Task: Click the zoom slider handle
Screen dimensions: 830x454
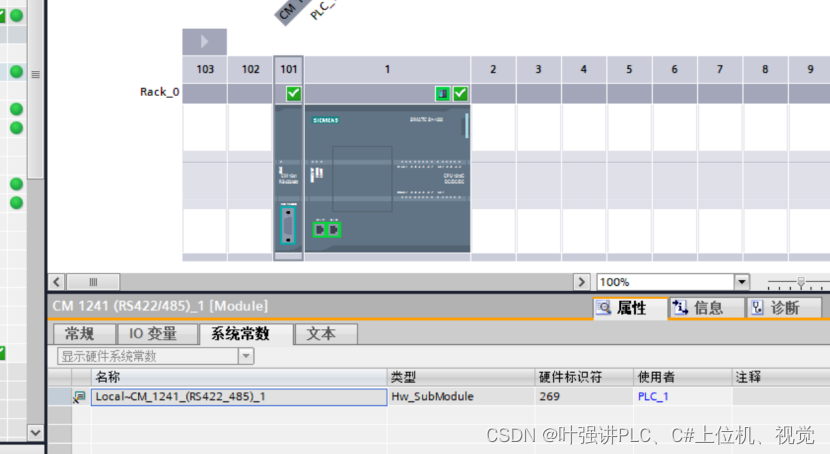Action: (x=801, y=282)
